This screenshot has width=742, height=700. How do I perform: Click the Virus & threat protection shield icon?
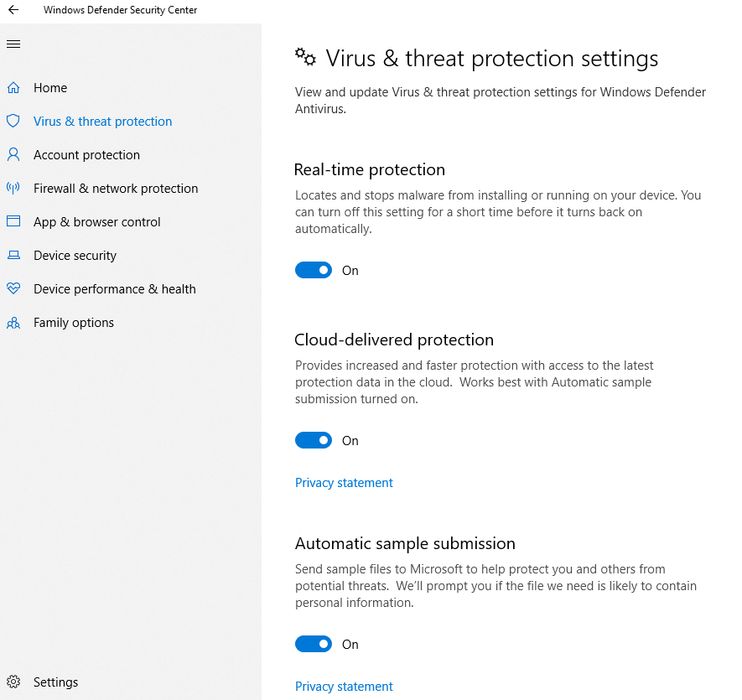13,121
